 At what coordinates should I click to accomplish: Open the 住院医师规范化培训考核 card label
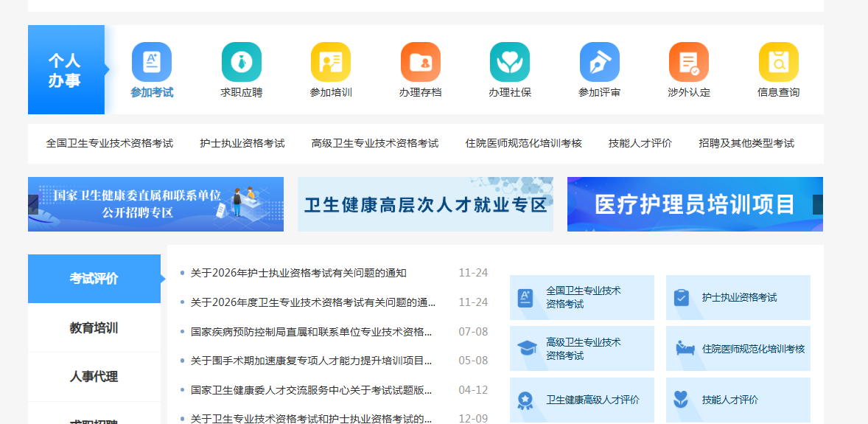[x=753, y=349]
